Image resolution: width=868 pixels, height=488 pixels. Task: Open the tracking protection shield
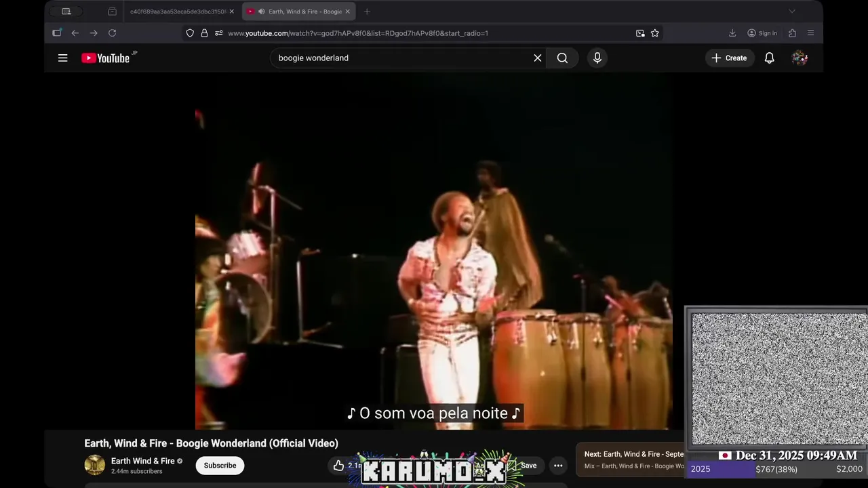pos(190,33)
